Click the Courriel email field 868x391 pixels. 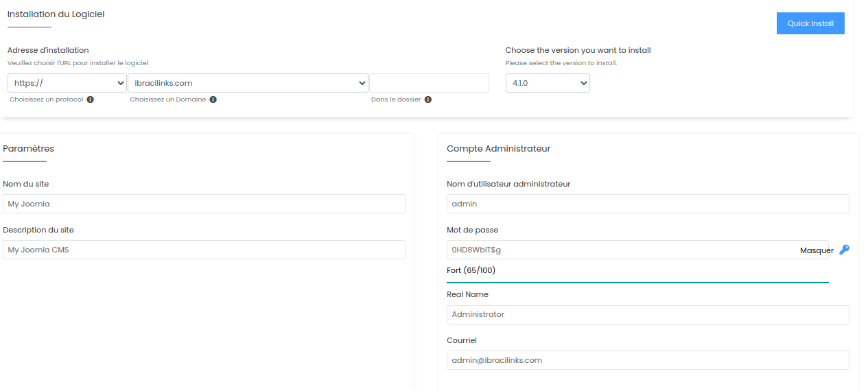tap(648, 360)
